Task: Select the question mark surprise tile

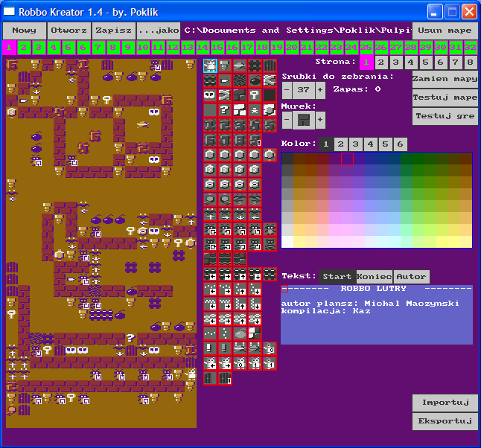Action: click(225, 110)
